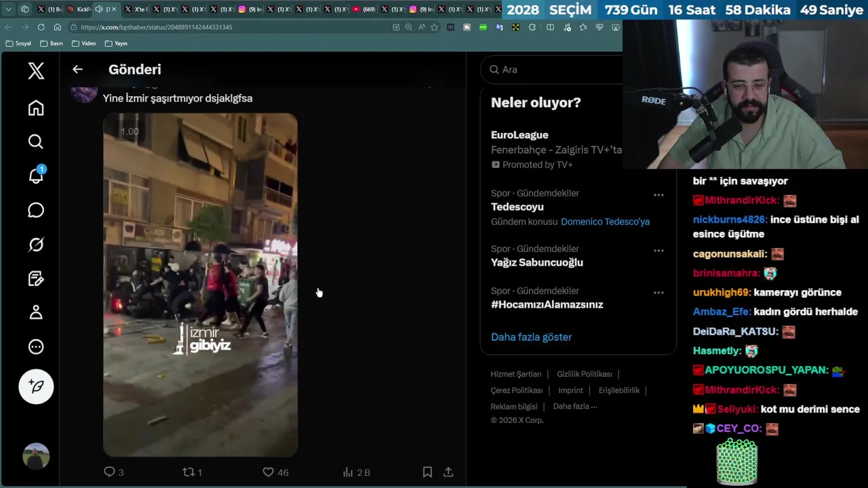868x488 pixels.
Task: Close the active audio-playing tab
Action: [x=114, y=9]
